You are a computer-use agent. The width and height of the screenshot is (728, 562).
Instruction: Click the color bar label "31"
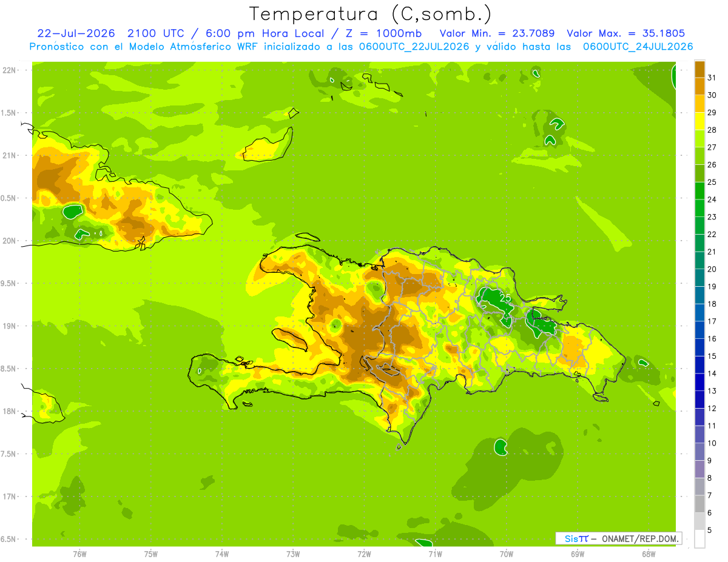point(712,78)
